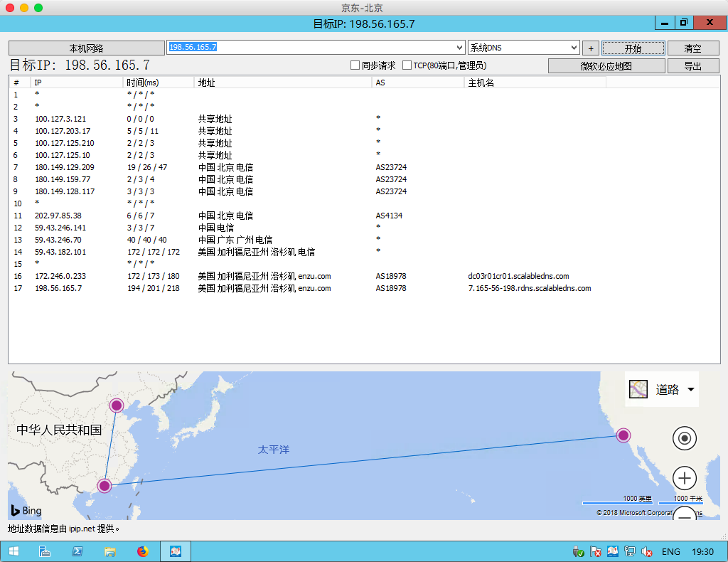Select hop row 59.43.246.70

(x=364, y=240)
